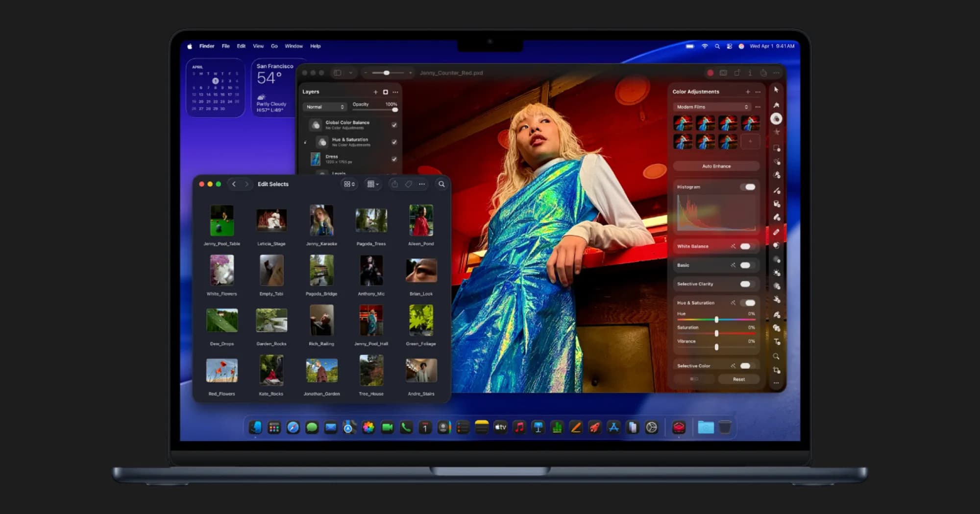This screenshot has width=980, height=514.
Task: Click the share icon in Edit Selects toolbar
Action: [394, 184]
